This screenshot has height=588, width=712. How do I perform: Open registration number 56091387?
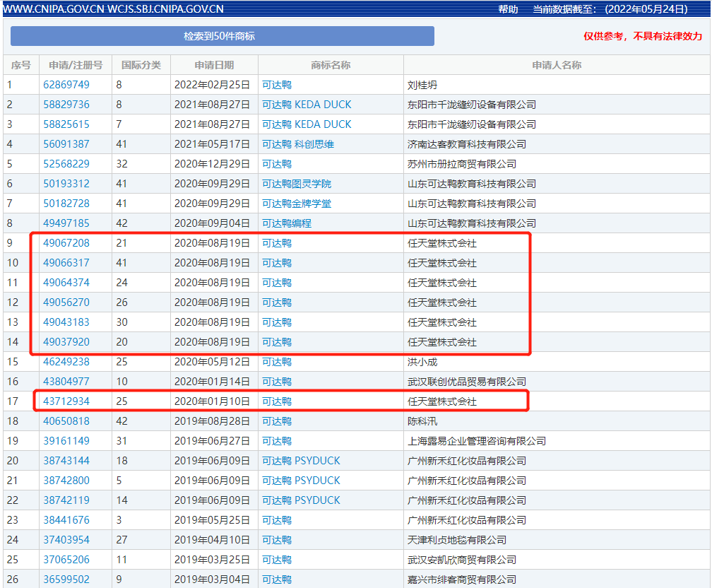(66, 144)
